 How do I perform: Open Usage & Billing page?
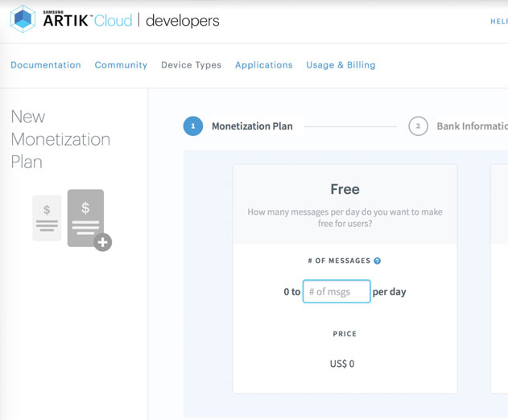(x=341, y=65)
